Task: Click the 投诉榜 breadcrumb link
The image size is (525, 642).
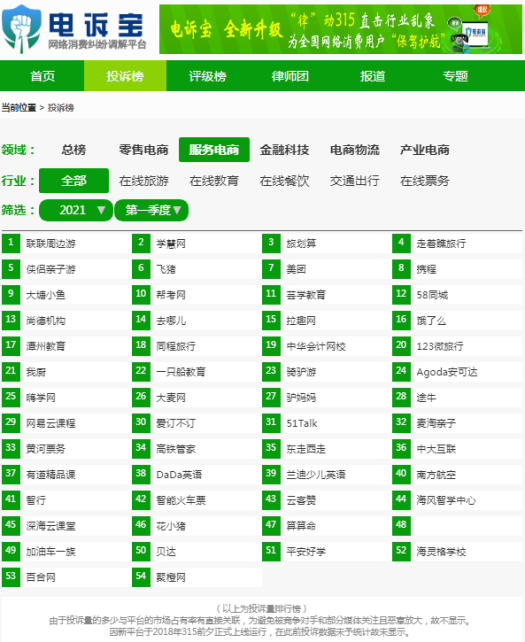Action: click(x=61, y=108)
